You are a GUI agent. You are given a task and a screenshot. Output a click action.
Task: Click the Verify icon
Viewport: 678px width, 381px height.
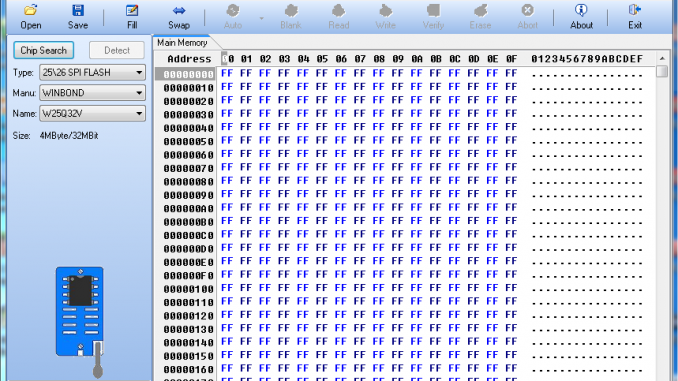click(x=433, y=17)
